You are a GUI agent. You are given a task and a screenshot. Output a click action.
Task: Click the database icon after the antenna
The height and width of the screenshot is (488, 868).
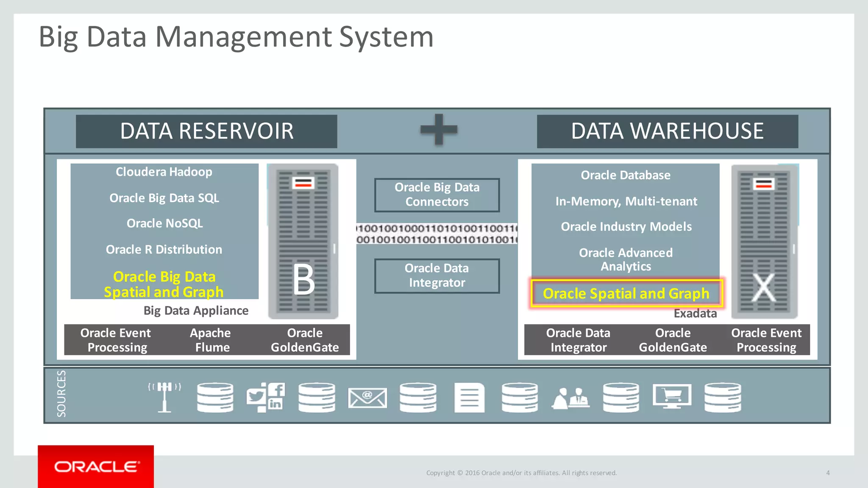tap(215, 397)
